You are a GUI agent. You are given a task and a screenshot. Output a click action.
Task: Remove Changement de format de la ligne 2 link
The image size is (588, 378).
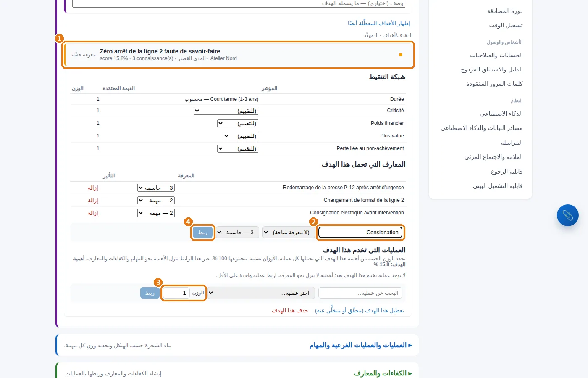coord(93,200)
